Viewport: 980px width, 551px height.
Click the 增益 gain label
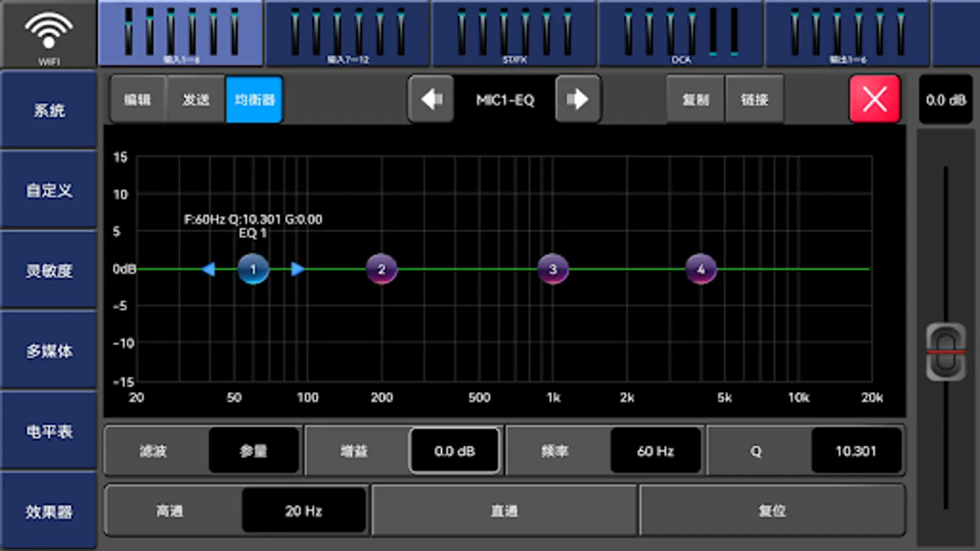[x=354, y=451]
